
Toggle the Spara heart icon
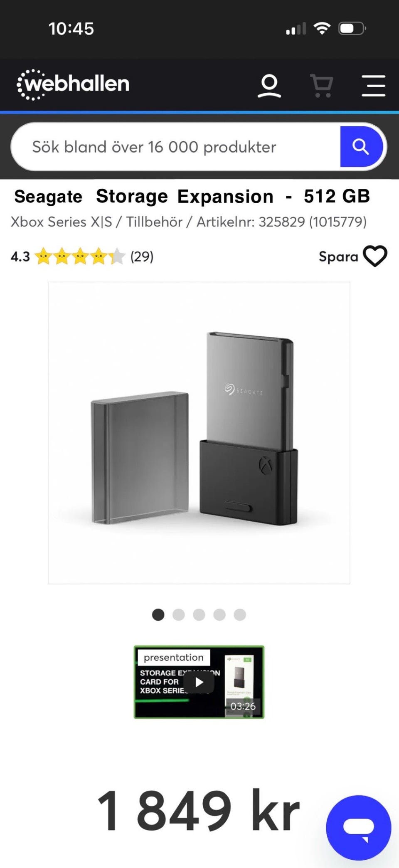[375, 256]
